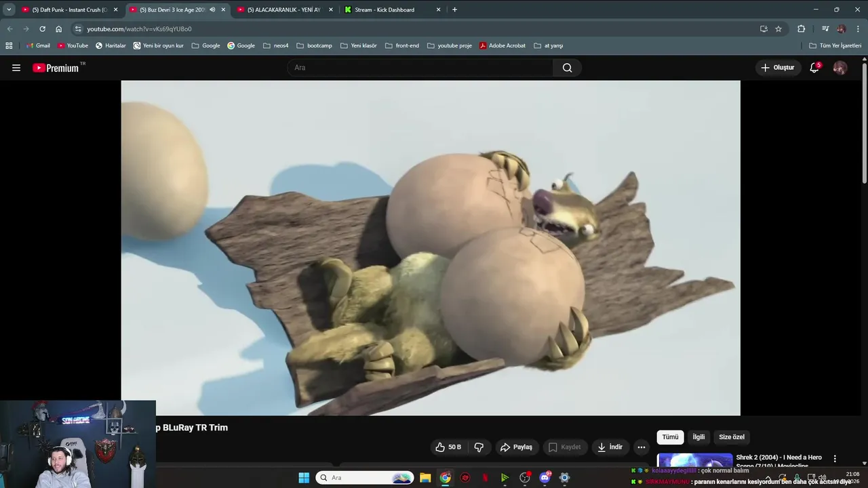Go to YouTube Premium home logo

[x=56, y=68]
